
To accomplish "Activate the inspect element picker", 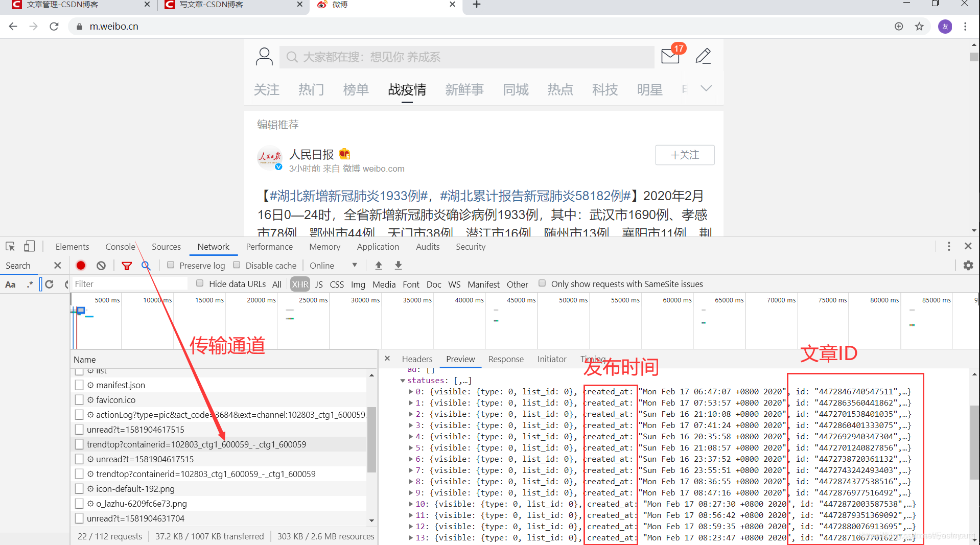I will coord(10,247).
